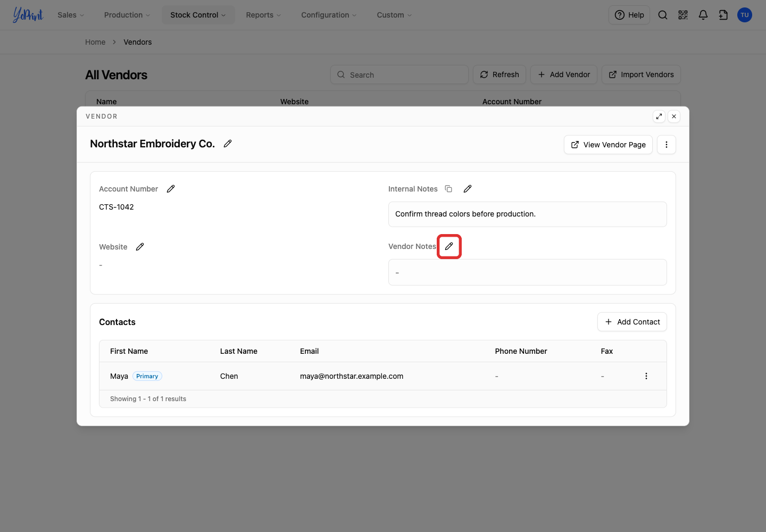The width and height of the screenshot is (766, 532).
Task: Open the Production menu
Action: point(127,15)
